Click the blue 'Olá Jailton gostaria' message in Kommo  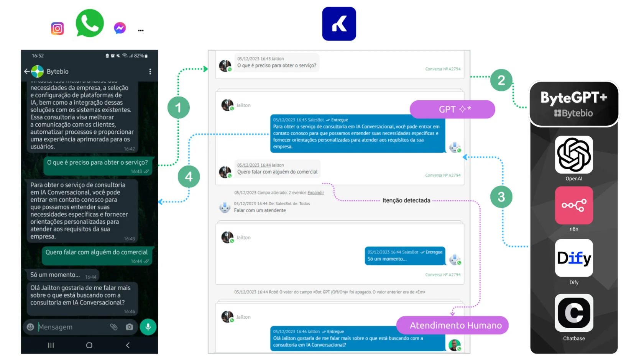point(358,338)
